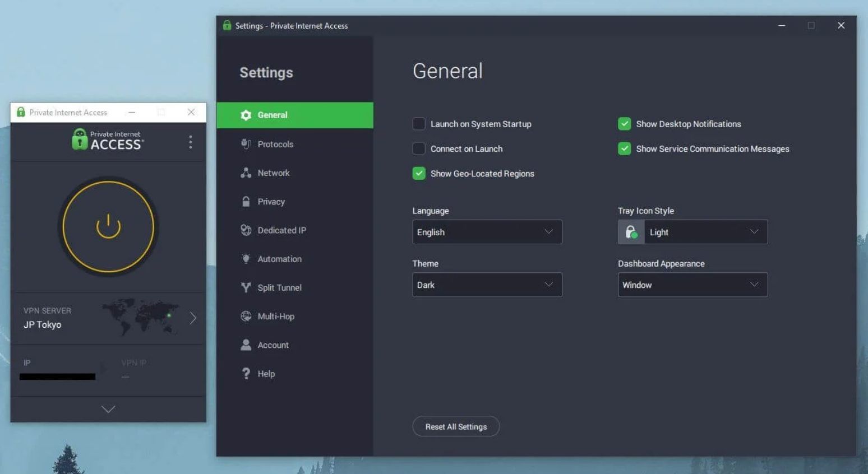Image resolution: width=868 pixels, height=474 pixels.
Task: Uncheck Show Desktop Notifications
Action: tap(624, 124)
